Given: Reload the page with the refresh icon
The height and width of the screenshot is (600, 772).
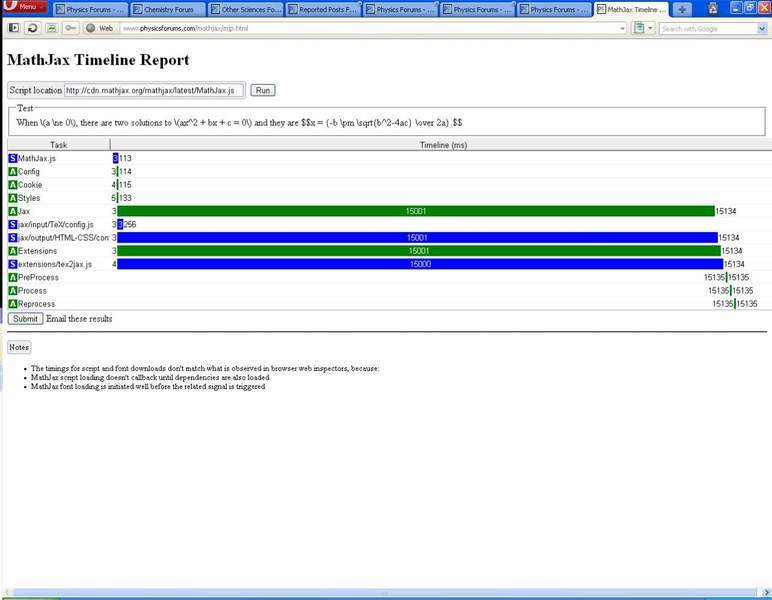Looking at the screenshot, I should (32, 28).
